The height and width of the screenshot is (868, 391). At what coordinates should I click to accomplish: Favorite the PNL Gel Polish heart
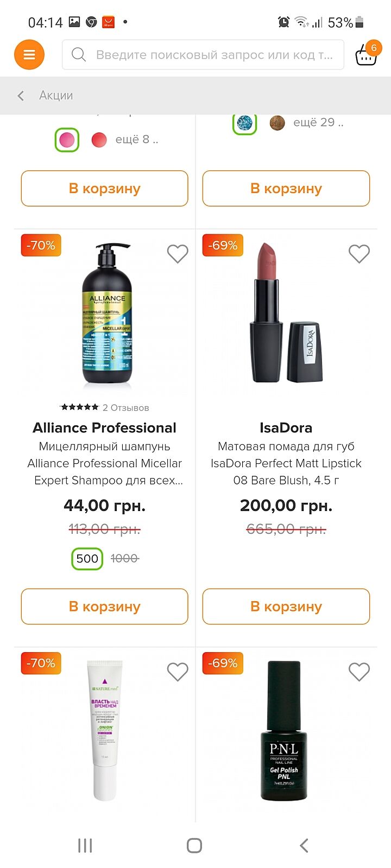[x=359, y=672]
